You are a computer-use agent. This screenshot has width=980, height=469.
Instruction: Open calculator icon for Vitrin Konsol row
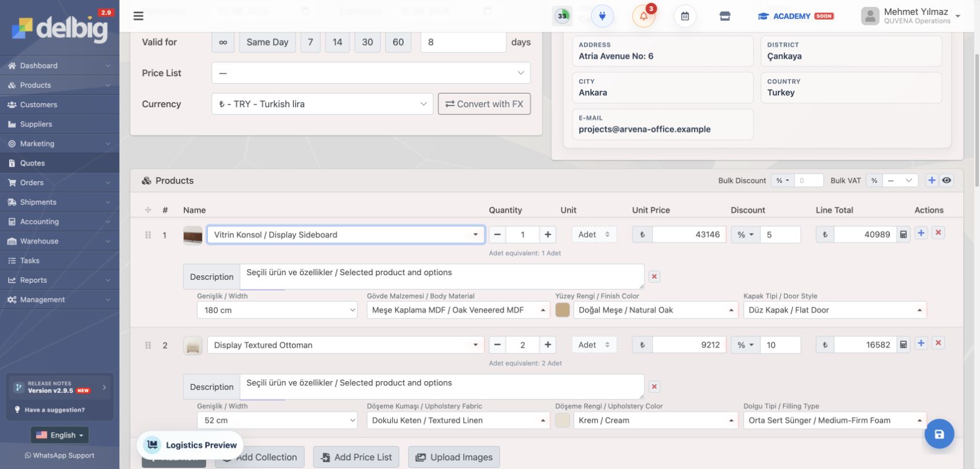(x=903, y=235)
